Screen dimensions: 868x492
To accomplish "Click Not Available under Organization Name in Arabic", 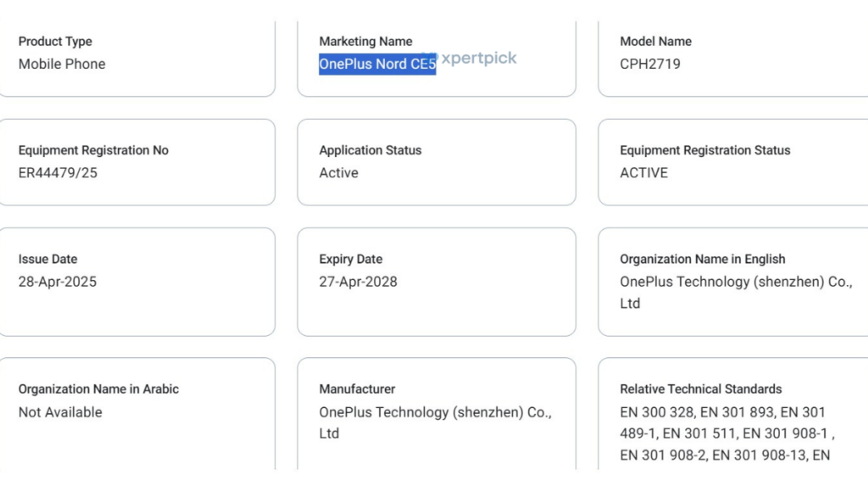I will click(60, 412).
